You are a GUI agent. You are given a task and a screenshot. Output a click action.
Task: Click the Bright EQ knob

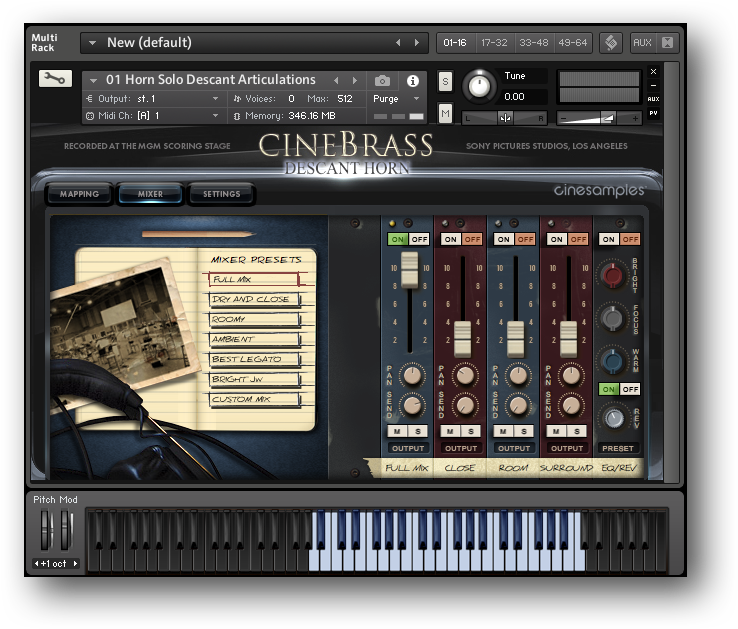pos(612,275)
